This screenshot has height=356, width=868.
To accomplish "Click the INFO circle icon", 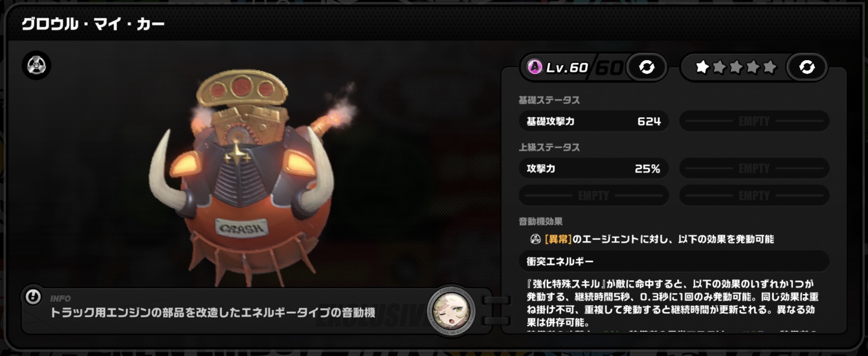I will 33,297.
